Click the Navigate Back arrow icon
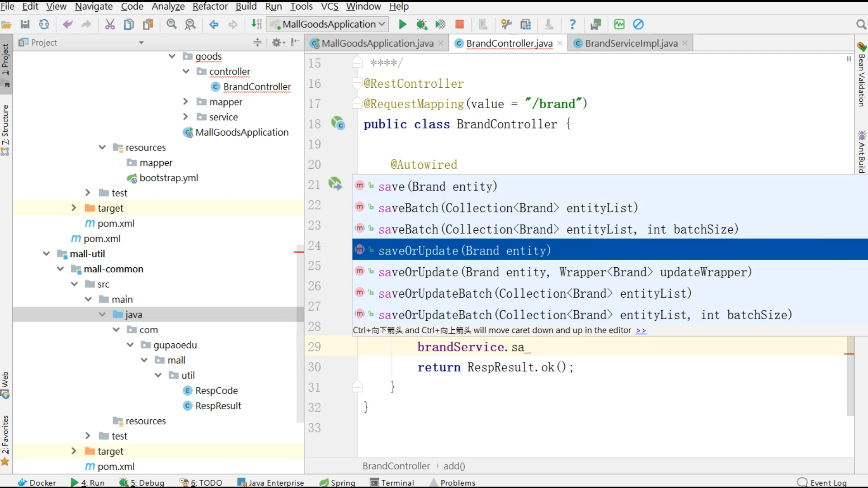Screen dimensions: 868x488 [214, 24]
